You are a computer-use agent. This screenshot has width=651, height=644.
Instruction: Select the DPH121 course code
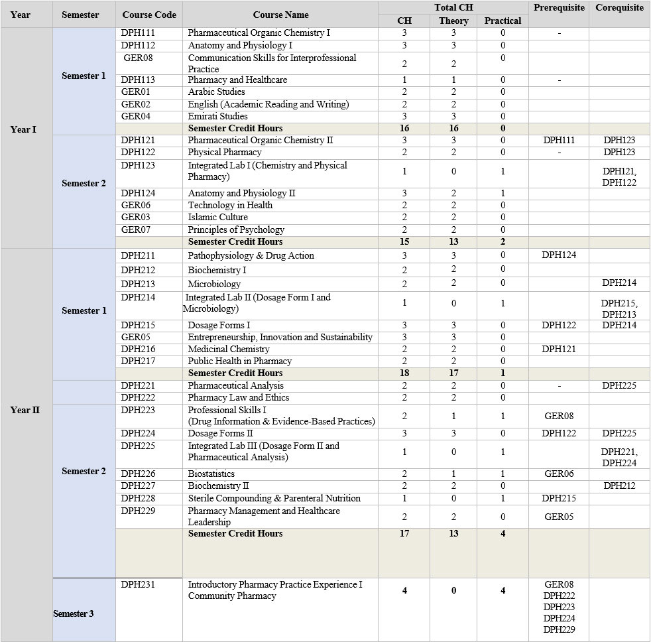tap(138, 141)
